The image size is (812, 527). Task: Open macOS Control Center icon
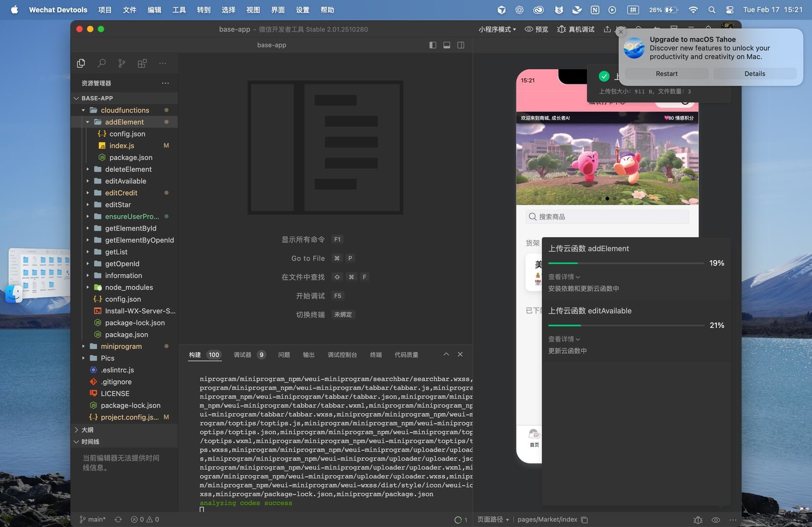pyautogui.click(x=730, y=10)
